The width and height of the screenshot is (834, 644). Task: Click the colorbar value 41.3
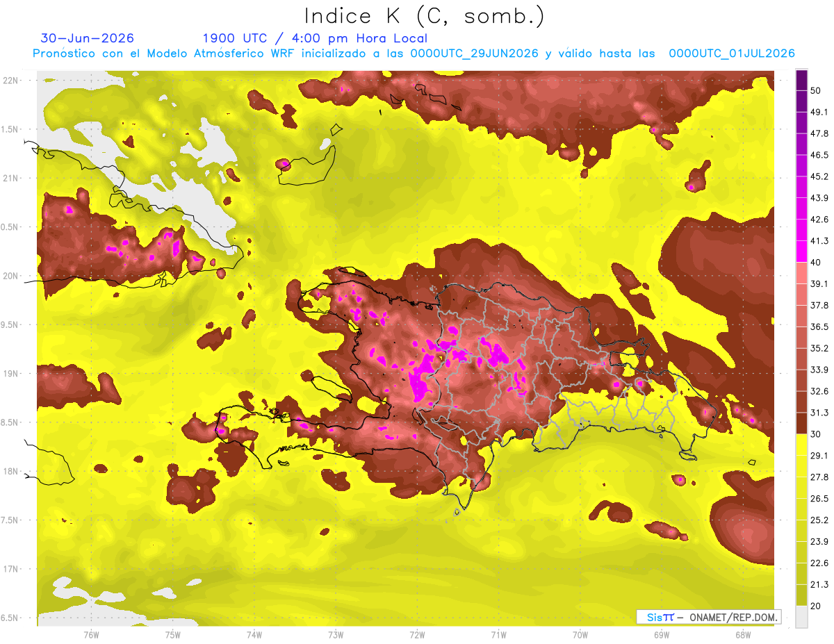click(x=819, y=241)
